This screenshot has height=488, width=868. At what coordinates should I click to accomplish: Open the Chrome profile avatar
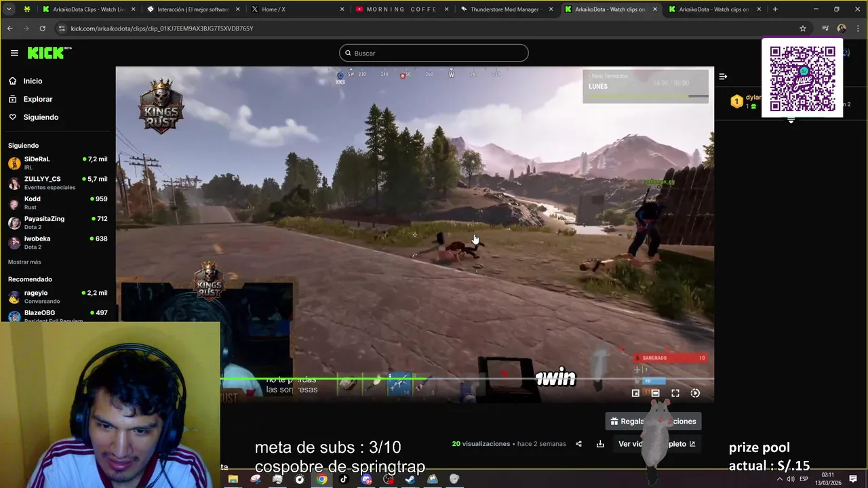[842, 28]
